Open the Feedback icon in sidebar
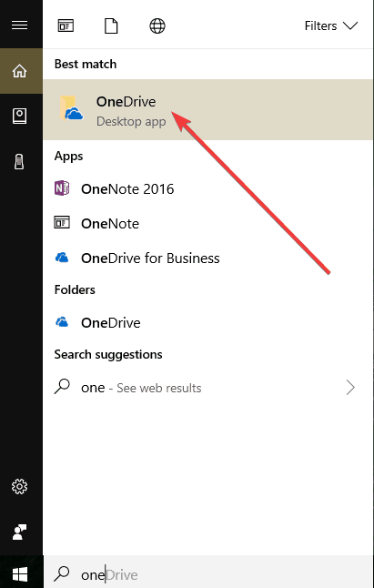This screenshot has height=588, width=374. click(x=19, y=532)
